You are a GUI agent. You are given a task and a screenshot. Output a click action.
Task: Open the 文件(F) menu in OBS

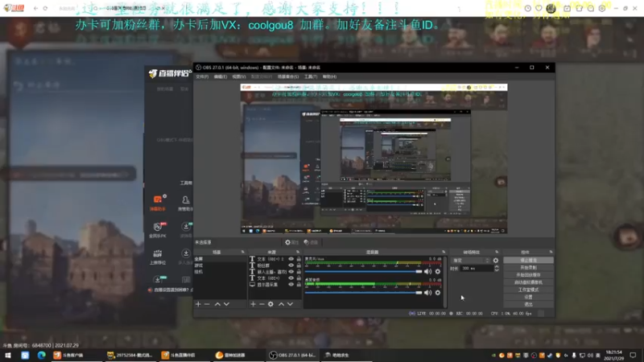[x=202, y=76]
